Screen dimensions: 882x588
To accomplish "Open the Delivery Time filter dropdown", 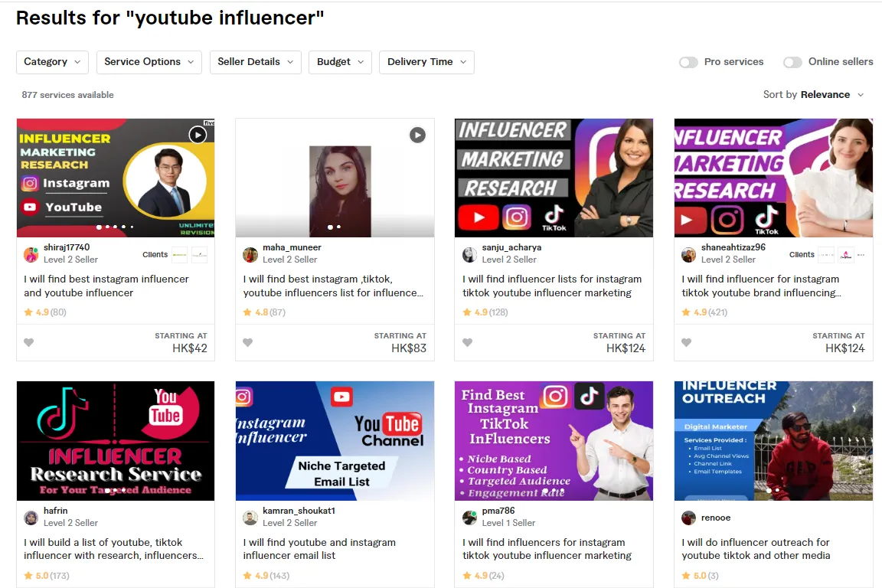I will (427, 62).
